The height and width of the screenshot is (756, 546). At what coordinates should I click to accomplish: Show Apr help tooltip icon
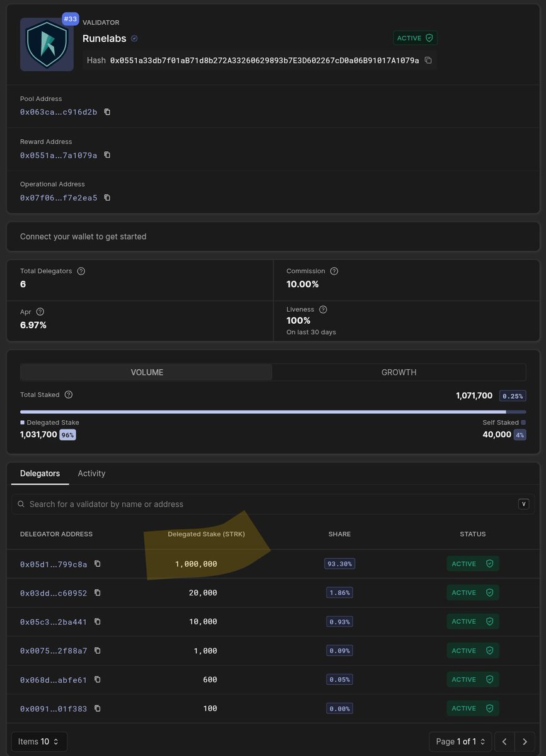click(40, 312)
